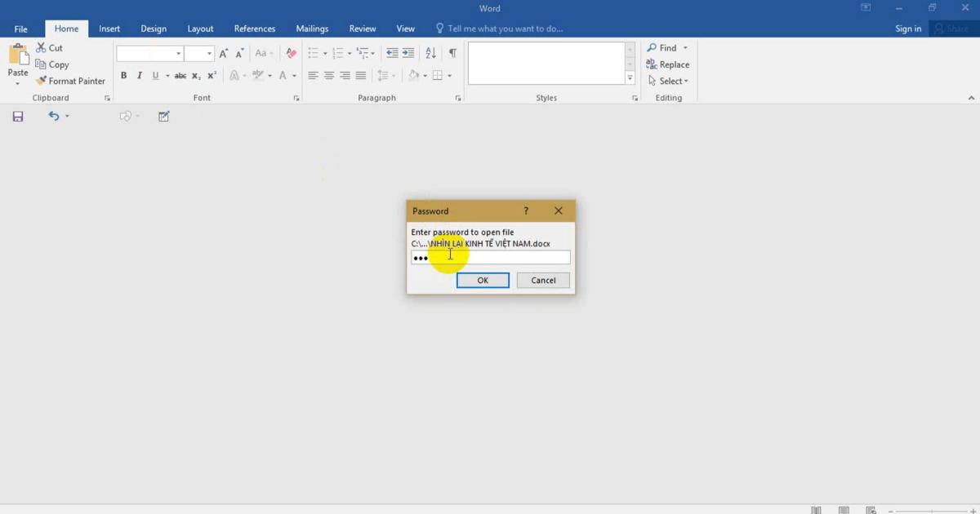Click the Sort icon in Paragraph group
The height and width of the screenshot is (514, 980).
[x=430, y=53]
